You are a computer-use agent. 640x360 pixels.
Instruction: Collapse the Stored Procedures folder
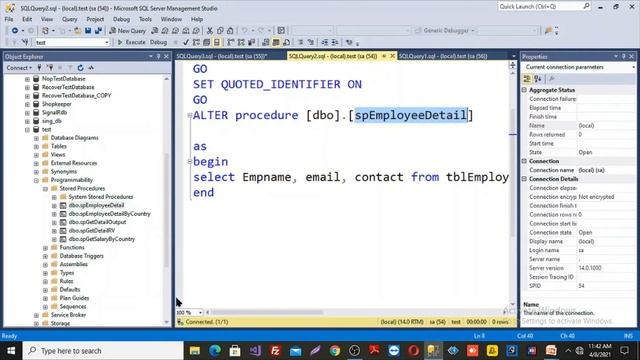point(45,189)
